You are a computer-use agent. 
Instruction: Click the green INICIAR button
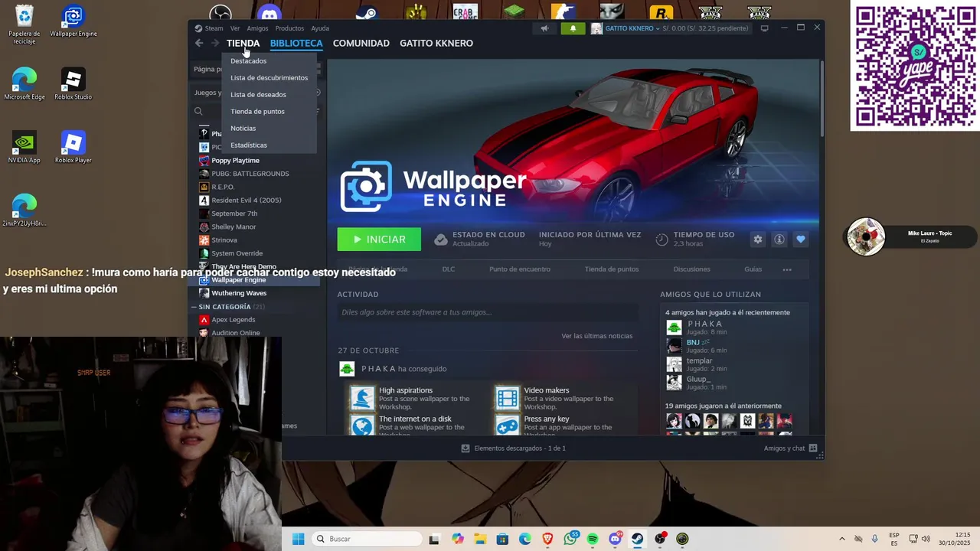coord(379,240)
